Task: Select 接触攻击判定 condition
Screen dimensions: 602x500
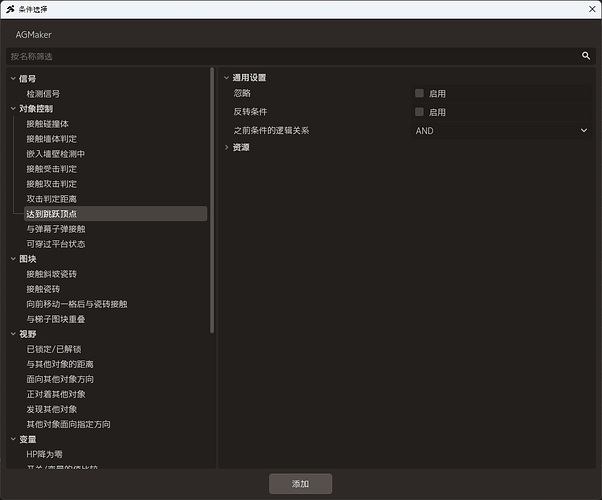Action: [x=51, y=184]
